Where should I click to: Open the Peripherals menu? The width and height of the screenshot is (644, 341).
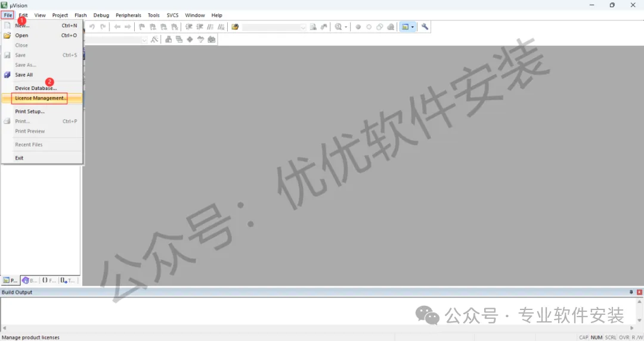[128, 15]
